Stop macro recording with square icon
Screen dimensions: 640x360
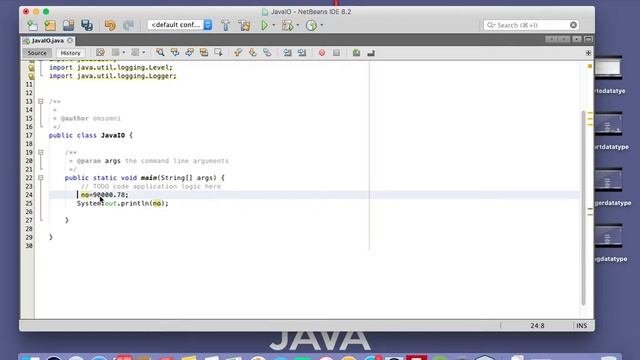point(336,53)
